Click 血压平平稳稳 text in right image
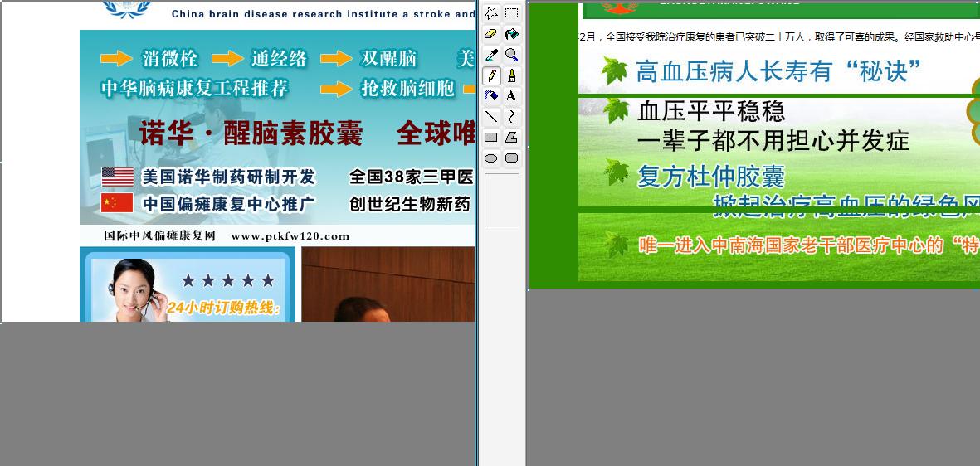The height and width of the screenshot is (466, 980). pos(711,112)
